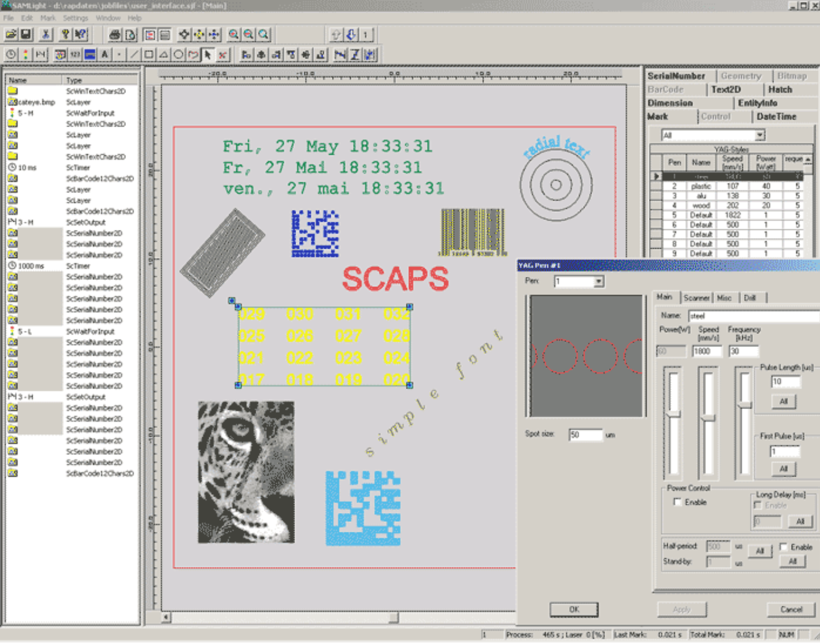Screen dimensions: 820x644
Task: Click All in the Long Delay group
Action: [x=800, y=521]
